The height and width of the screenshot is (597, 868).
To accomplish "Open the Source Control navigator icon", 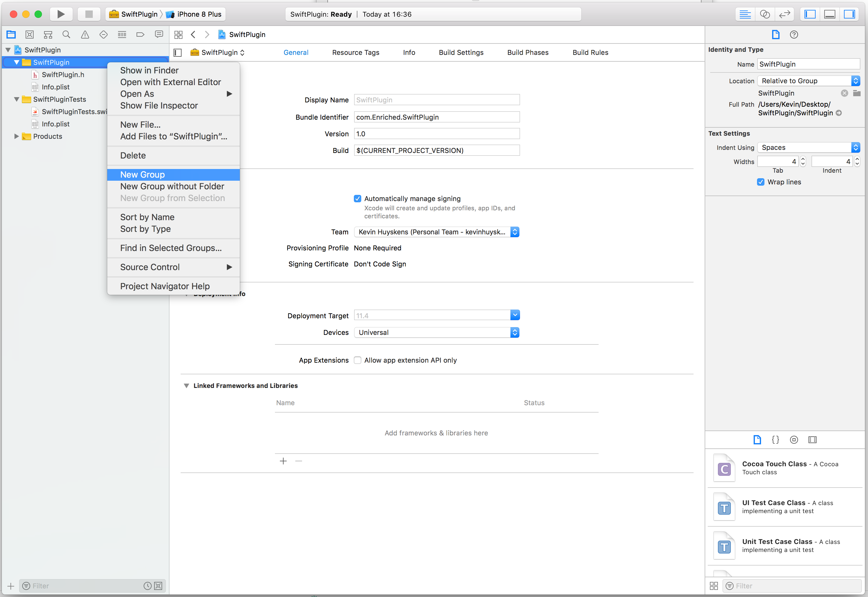I will point(30,35).
